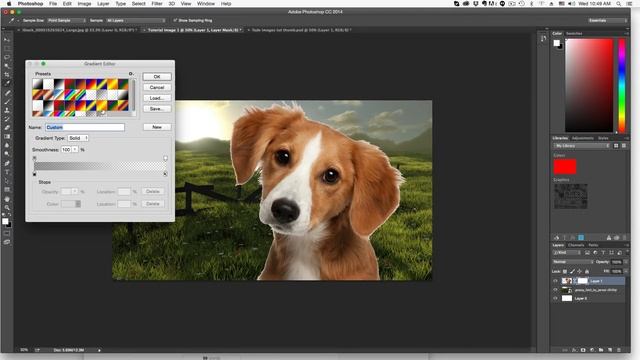Switch to the Adjustments tab

[x=582, y=138]
